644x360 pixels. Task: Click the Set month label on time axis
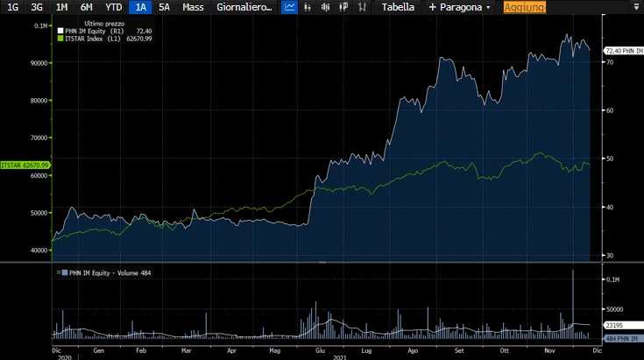pyautogui.click(x=459, y=350)
